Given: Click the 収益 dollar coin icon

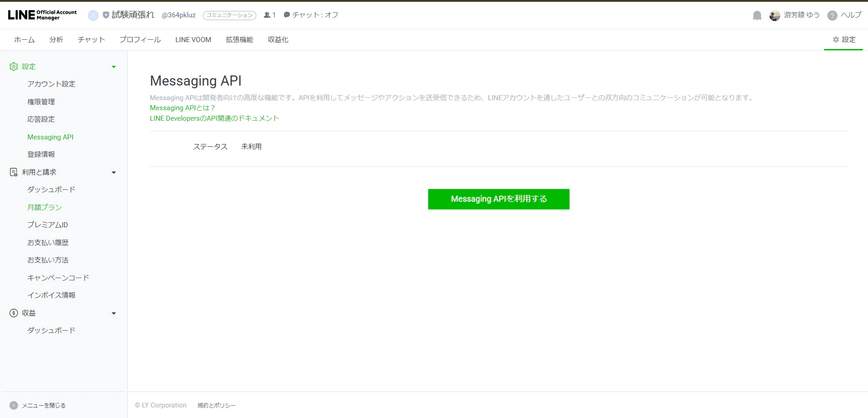Looking at the screenshot, I should point(14,313).
